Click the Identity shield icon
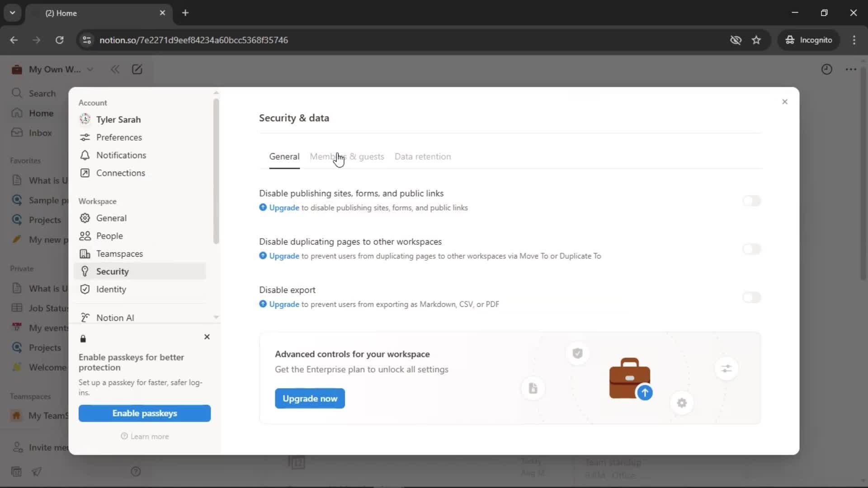Viewport: 868px width, 488px height. click(85, 289)
